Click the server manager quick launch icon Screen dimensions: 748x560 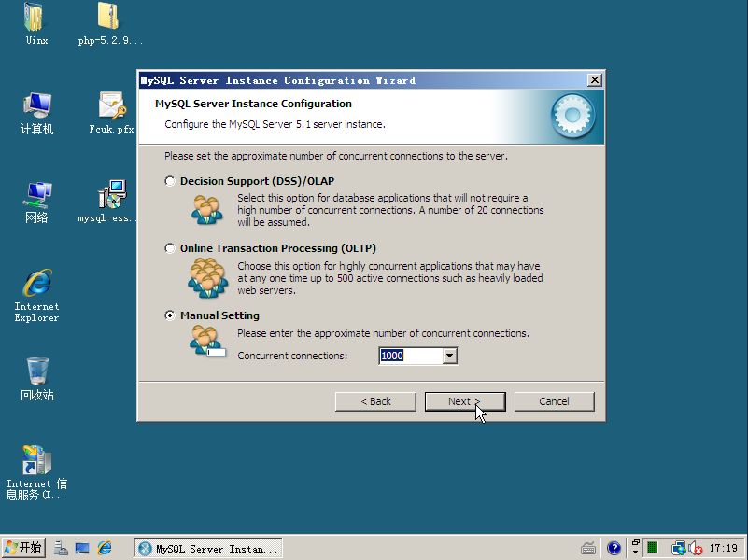coord(61,548)
